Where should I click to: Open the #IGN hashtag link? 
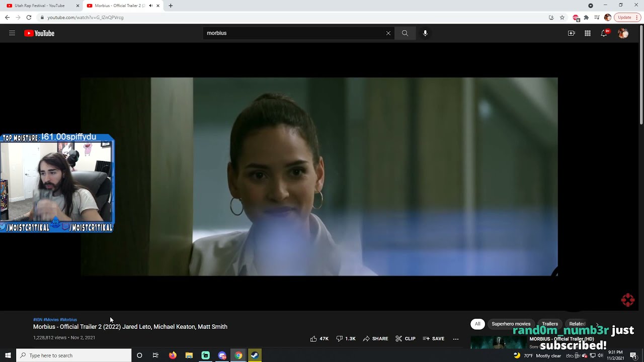click(x=38, y=320)
